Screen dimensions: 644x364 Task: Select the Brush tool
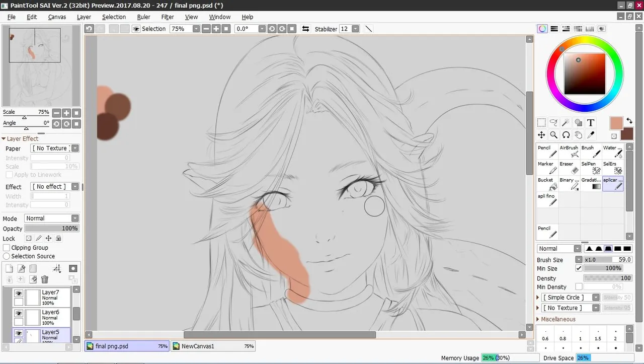(591, 152)
